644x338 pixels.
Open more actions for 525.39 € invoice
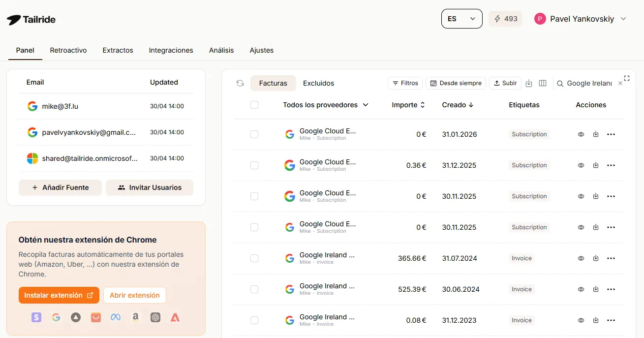coord(611,289)
